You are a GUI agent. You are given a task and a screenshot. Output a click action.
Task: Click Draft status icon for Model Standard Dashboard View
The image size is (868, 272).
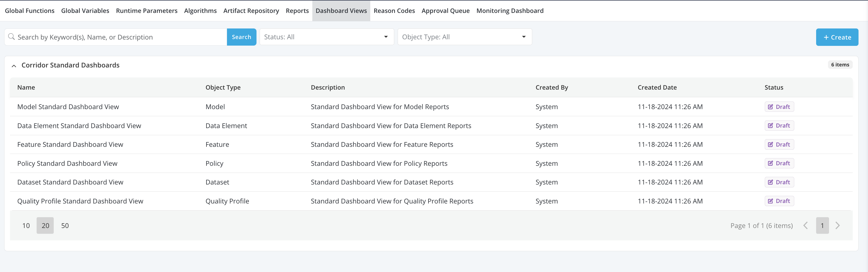(x=770, y=107)
